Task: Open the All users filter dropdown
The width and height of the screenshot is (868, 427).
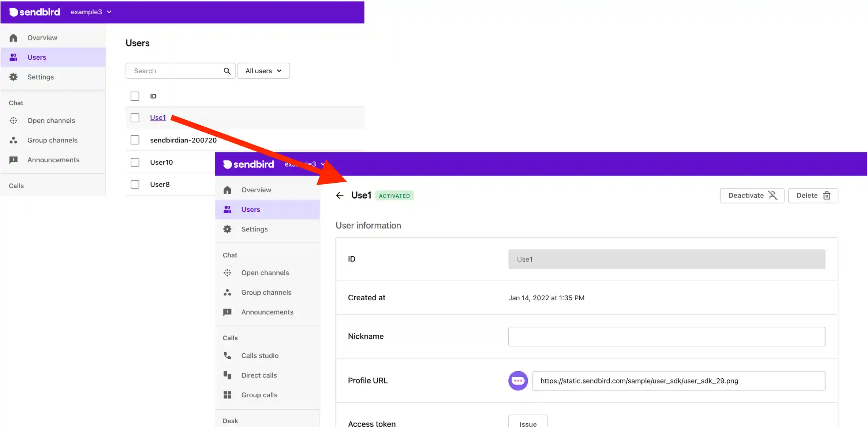Action: [263, 71]
